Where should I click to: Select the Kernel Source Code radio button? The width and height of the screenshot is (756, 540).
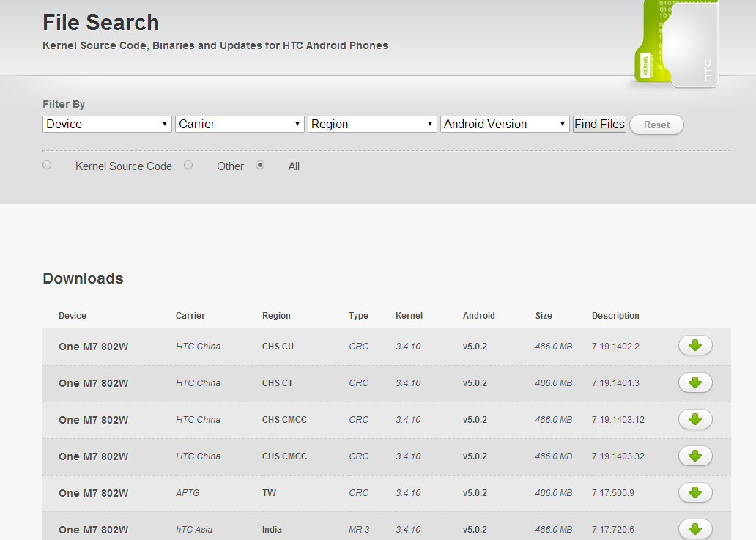click(x=47, y=166)
